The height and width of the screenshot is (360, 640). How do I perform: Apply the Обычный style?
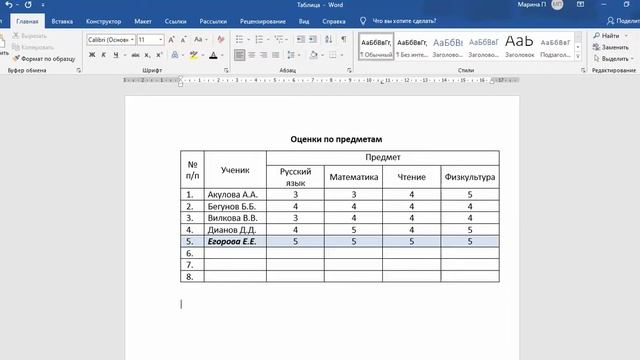pos(376,47)
